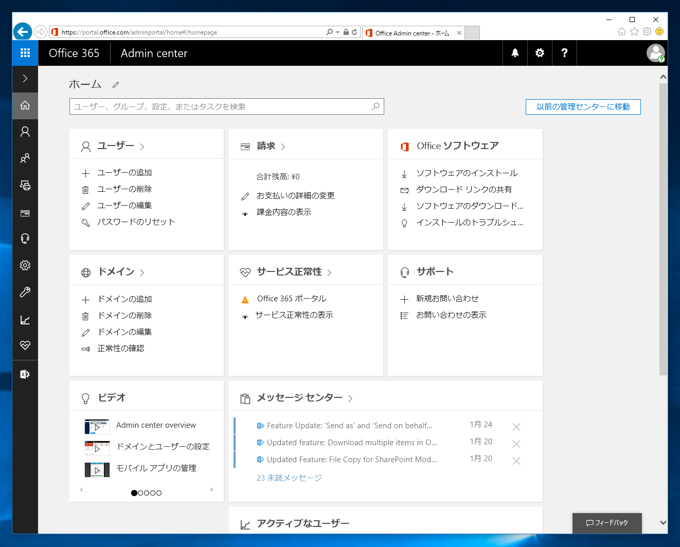Click browser back arrow button
680x547 pixels.
tap(23, 32)
